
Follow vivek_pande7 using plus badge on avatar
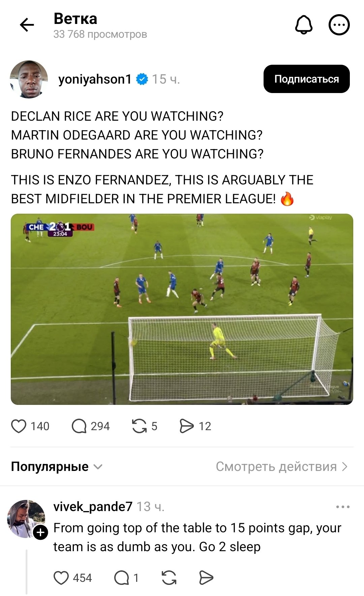click(41, 532)
